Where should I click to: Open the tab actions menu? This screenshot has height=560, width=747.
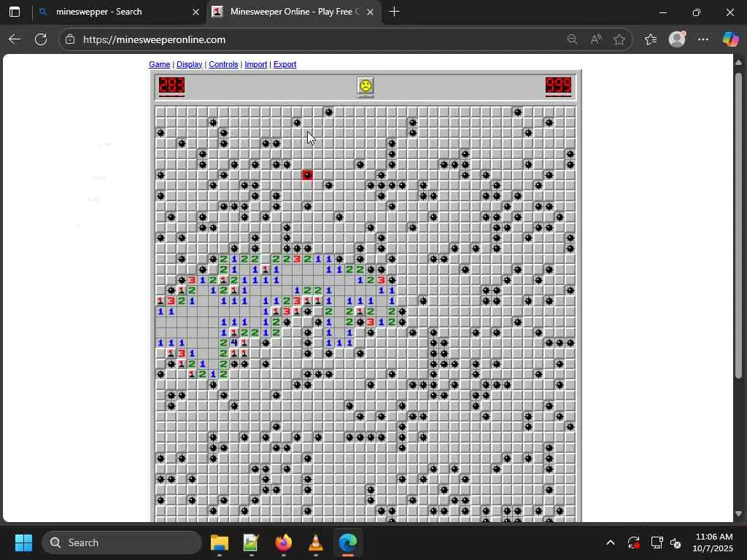point(15,12)
